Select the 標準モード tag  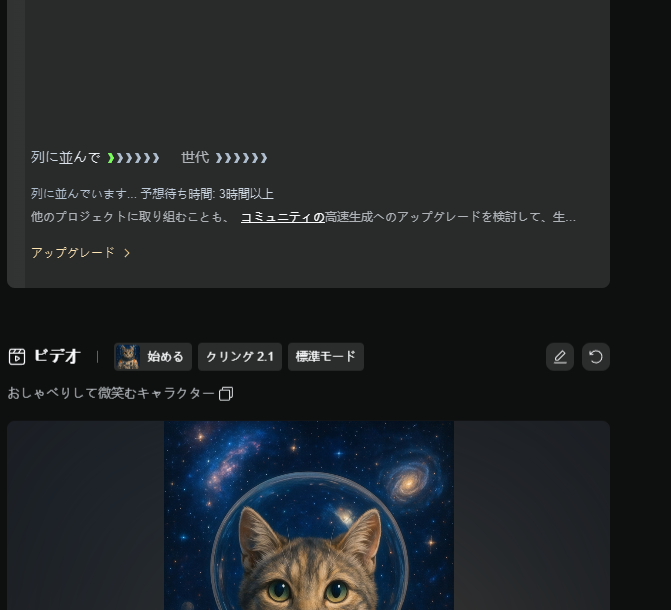coord(326,357)
